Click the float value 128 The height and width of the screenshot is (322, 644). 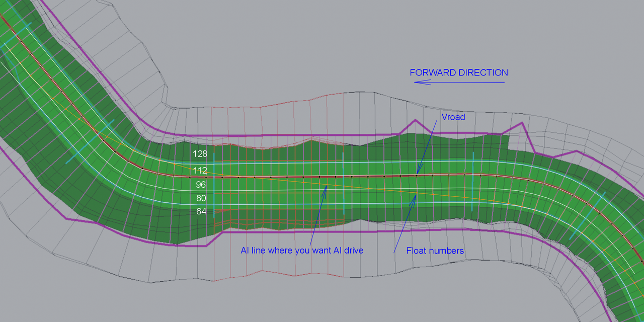(200, 153)
